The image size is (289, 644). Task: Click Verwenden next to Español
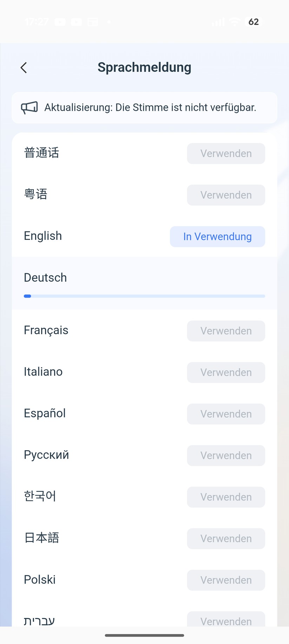pyautogui.click(x=226, y=414)
